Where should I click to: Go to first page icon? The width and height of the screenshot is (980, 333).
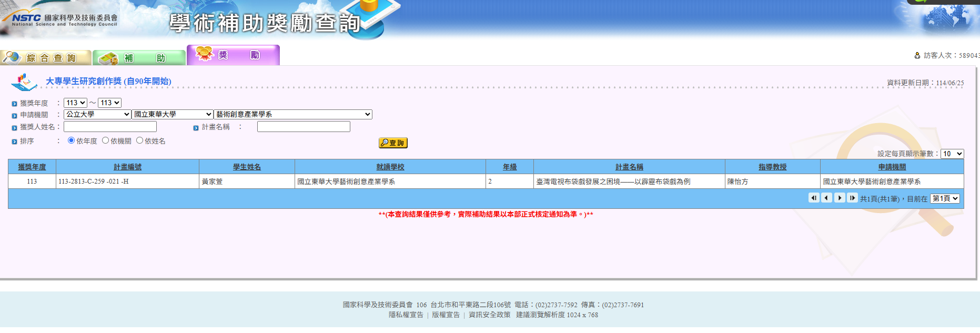click(x=814, y=198)
